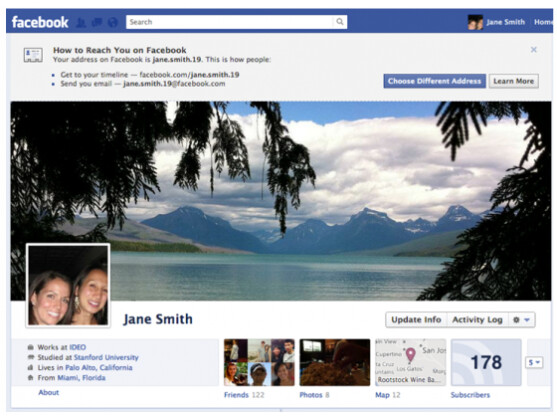Open the Friends thumbnail grid
557x418 pixels.
tap(259, 362)
